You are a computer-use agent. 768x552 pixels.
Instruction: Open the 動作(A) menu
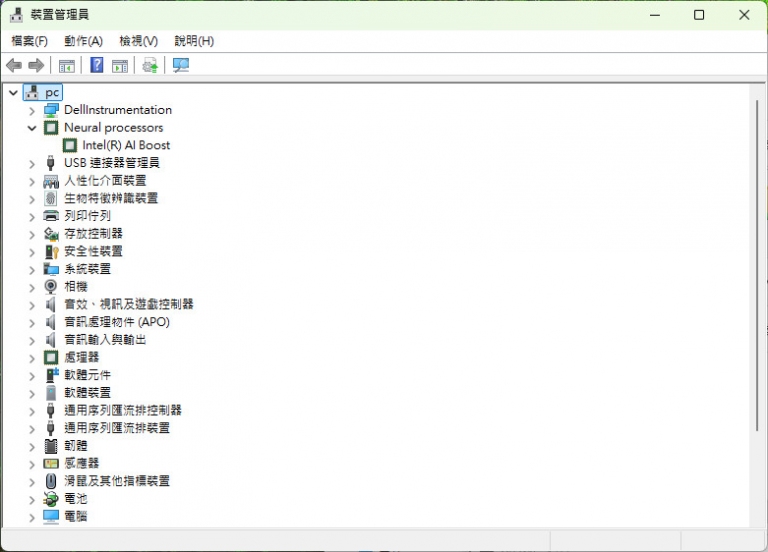[83, 41]
